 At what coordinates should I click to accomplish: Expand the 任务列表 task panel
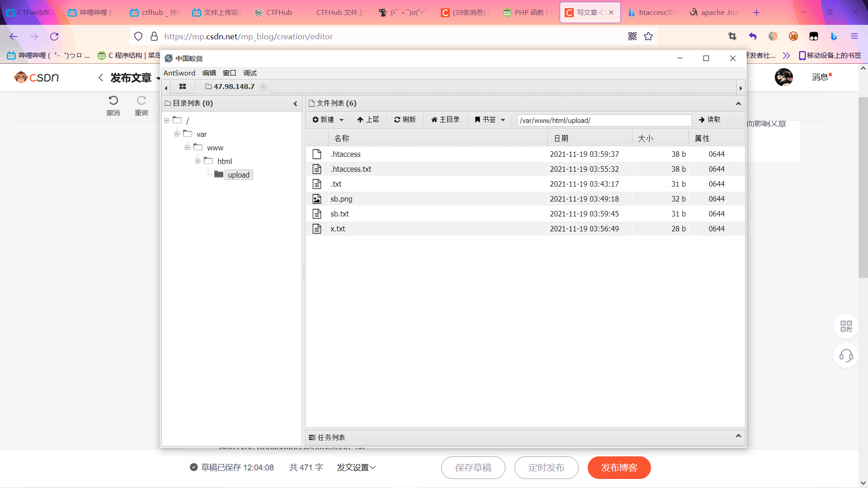[x=738, y=436]
